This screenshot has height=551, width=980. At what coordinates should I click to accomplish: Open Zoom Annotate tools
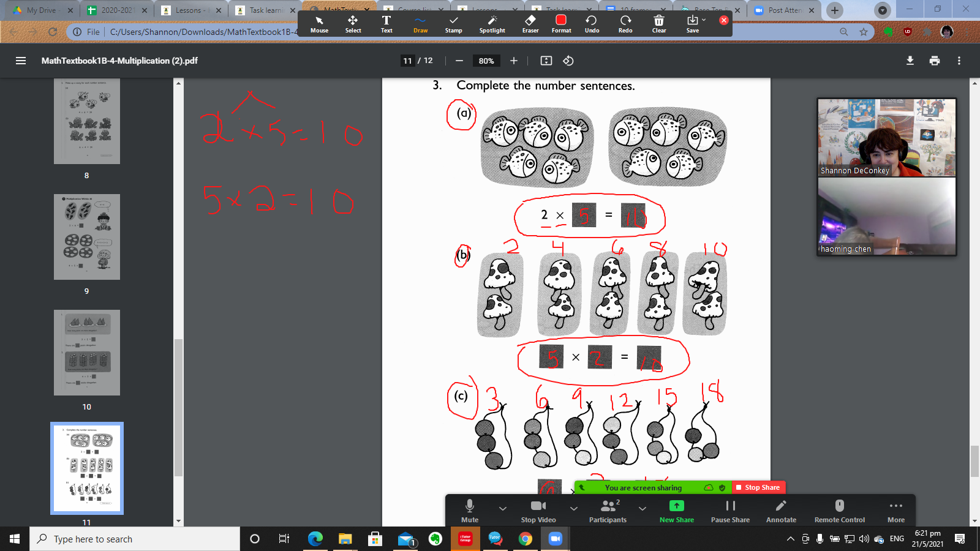point(781,510)
